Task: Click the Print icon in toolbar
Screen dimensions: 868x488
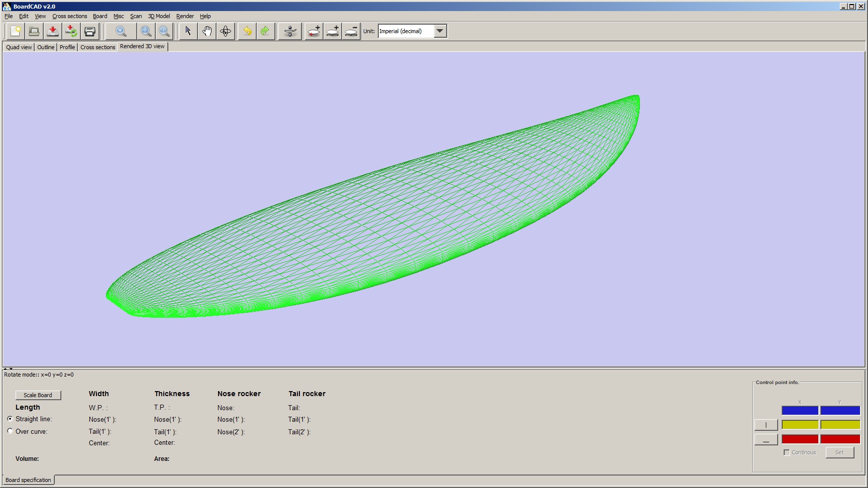Action: coord(90,31)
